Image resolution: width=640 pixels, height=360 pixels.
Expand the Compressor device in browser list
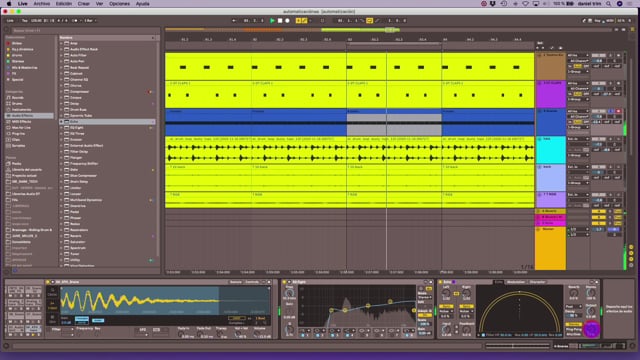point(61,91)
